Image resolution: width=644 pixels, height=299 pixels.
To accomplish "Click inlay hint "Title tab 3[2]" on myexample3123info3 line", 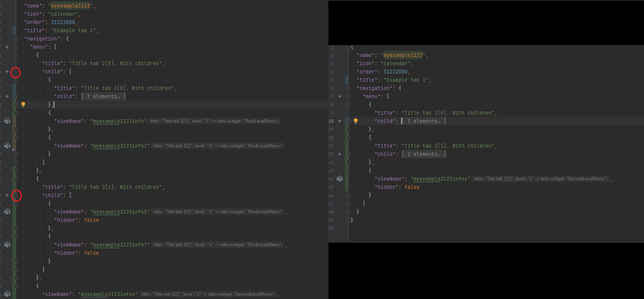I will pos(218,146).
